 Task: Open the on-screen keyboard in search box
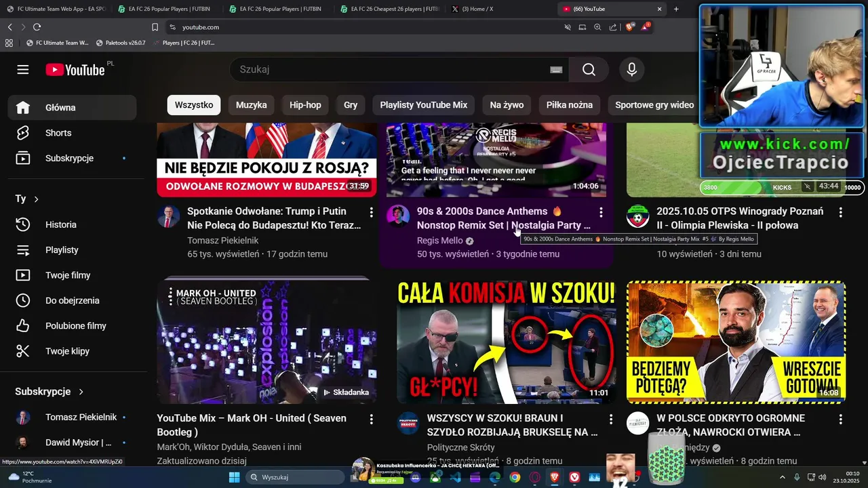[x=556, y=70]
